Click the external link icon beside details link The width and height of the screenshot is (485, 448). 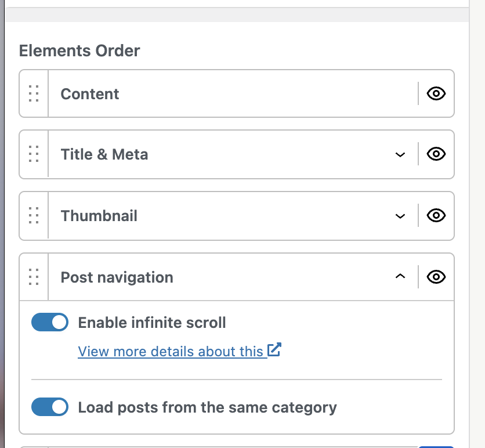(274, 350)
